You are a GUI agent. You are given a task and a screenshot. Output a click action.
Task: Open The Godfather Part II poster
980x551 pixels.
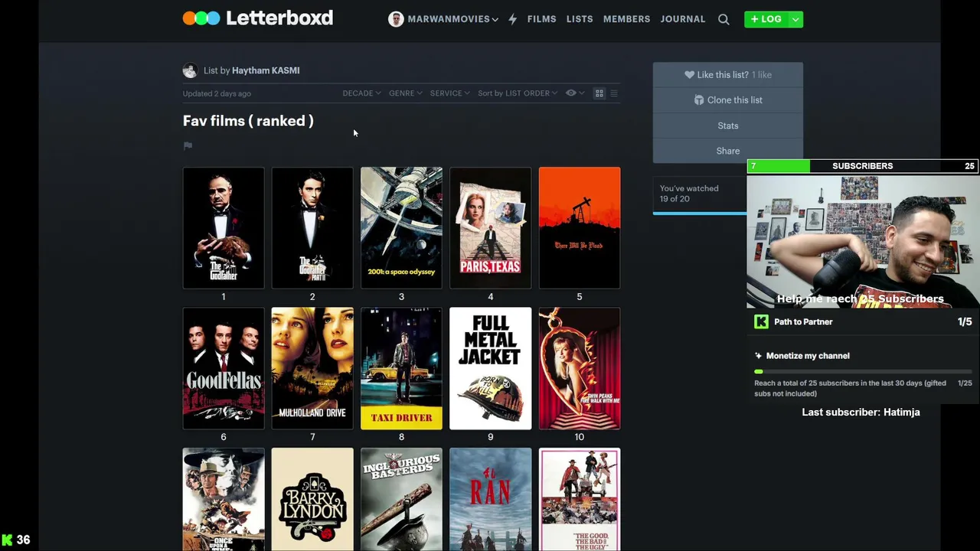coord(312,228)
